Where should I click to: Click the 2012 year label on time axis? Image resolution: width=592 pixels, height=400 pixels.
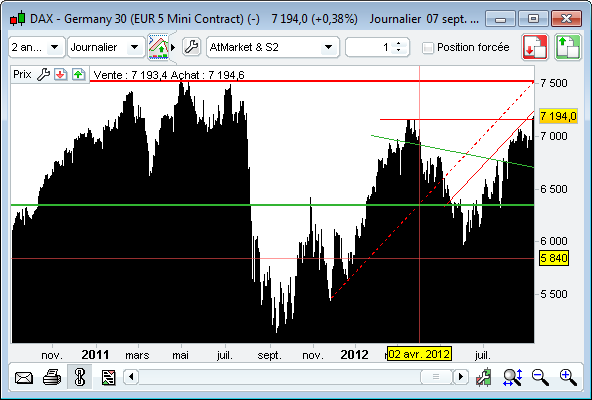tap(354, 355)
